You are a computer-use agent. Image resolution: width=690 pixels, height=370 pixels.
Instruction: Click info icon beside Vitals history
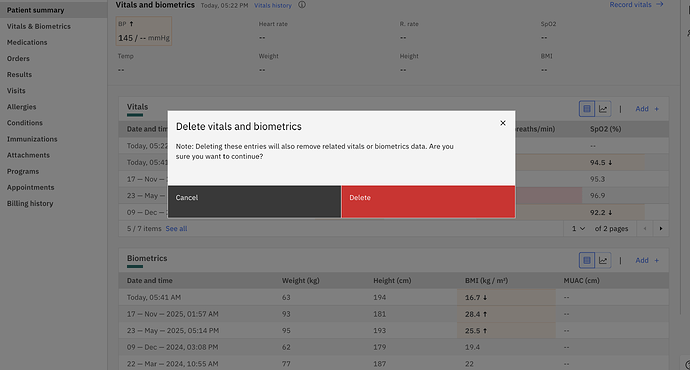302,5
